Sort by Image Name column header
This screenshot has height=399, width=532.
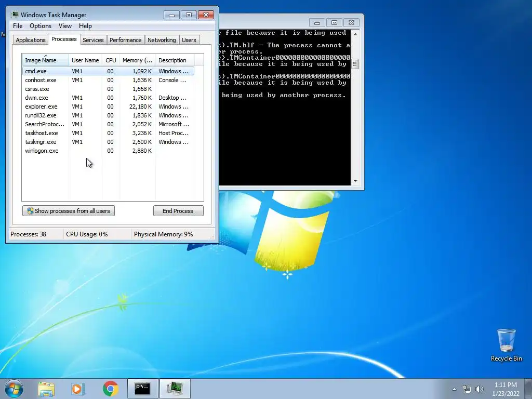[x=45, y=60]
